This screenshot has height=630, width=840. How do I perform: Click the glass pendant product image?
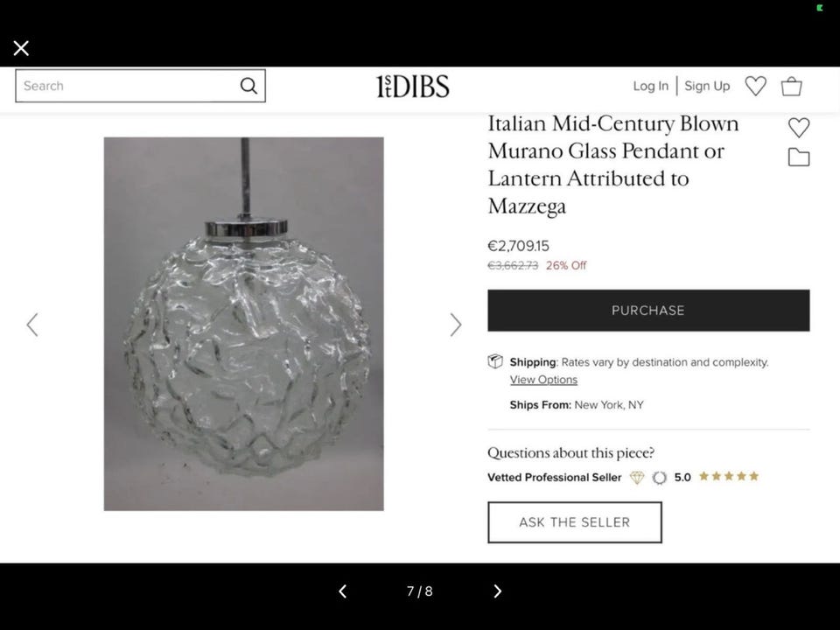pos(244,324)
